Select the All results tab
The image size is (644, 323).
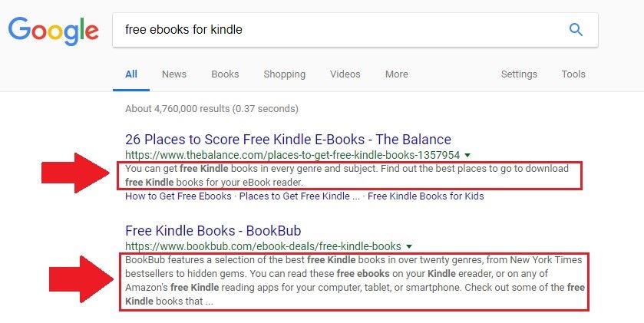pos(131,74)
